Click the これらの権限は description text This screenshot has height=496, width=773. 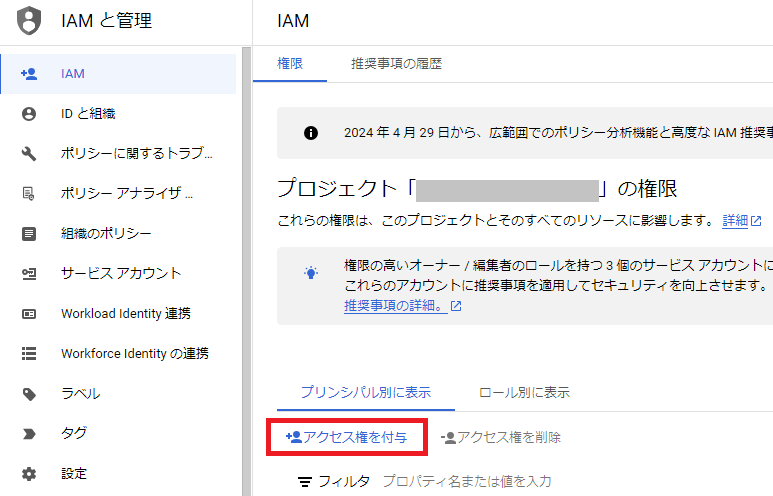pos(496,220)
